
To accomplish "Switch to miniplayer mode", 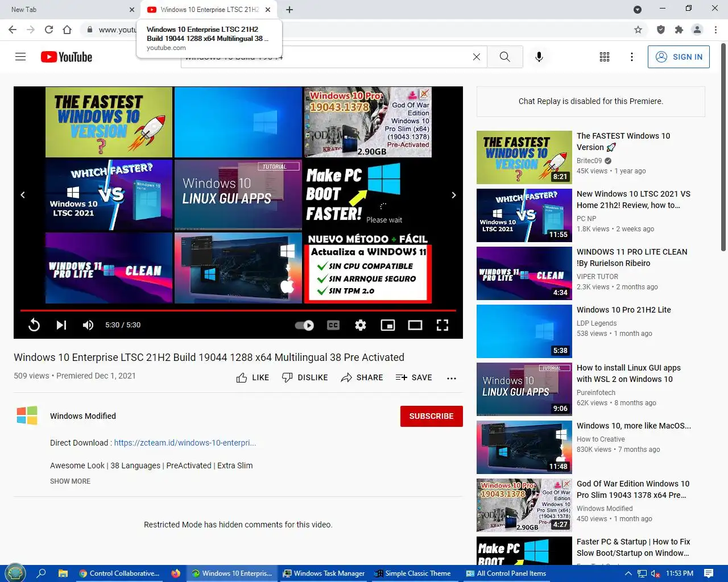I will [x=388, y=325].
